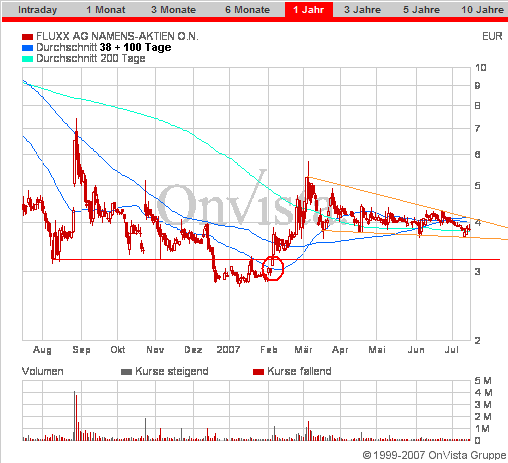Click the red Kurse fallend swatch
Screen dimensions: 508x463
click(x=258, y=372)
